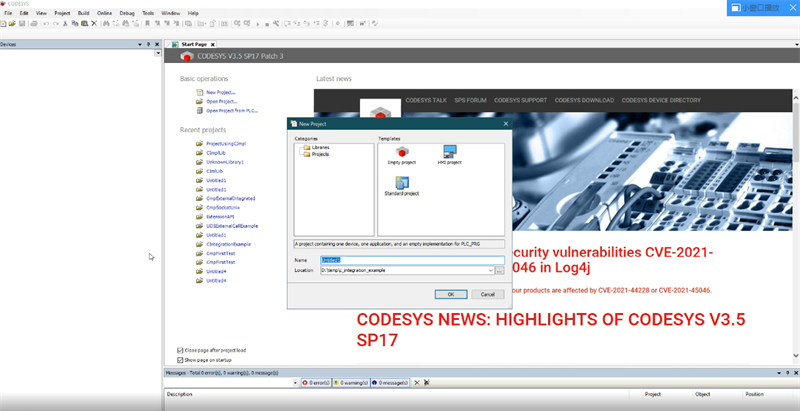Toggle 0 message(s) filter
The height and width of the screenshot is (411, 800).
389,382
